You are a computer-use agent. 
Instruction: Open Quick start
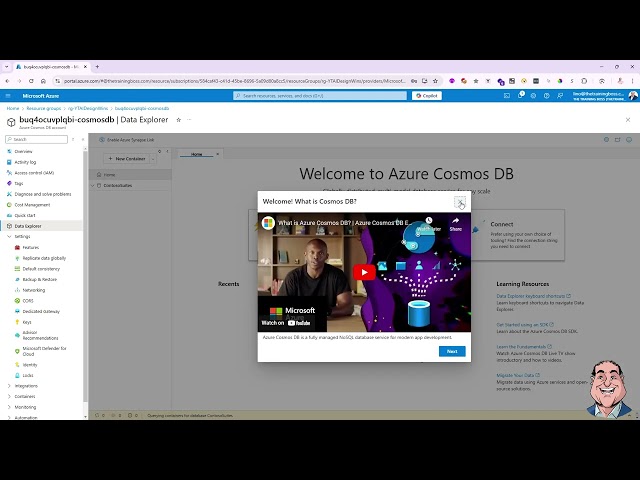(25, 215)
